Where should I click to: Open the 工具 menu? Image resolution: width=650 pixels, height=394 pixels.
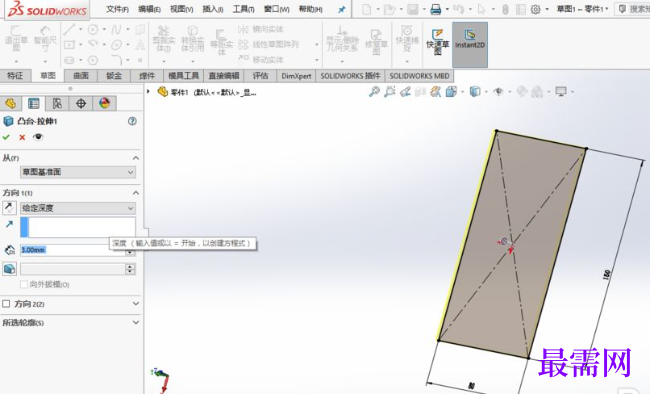[x=243, y=9]
